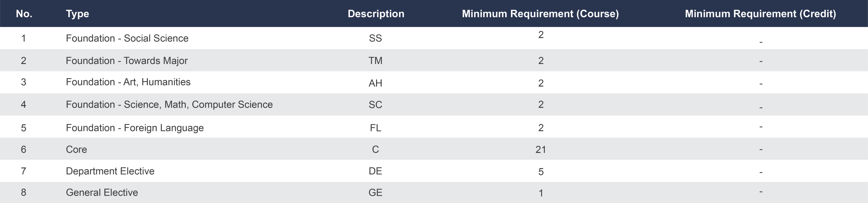The image size is (868, 203).
Task: Click the "Minimum Requirement (Credit)" header
Action: pos(760,14)
